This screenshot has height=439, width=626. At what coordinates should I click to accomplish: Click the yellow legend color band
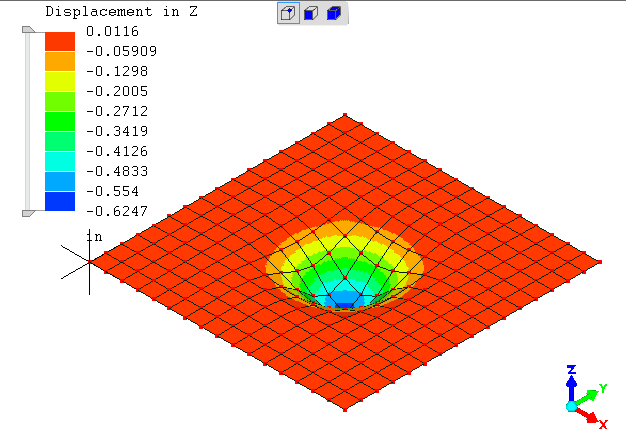60,81
